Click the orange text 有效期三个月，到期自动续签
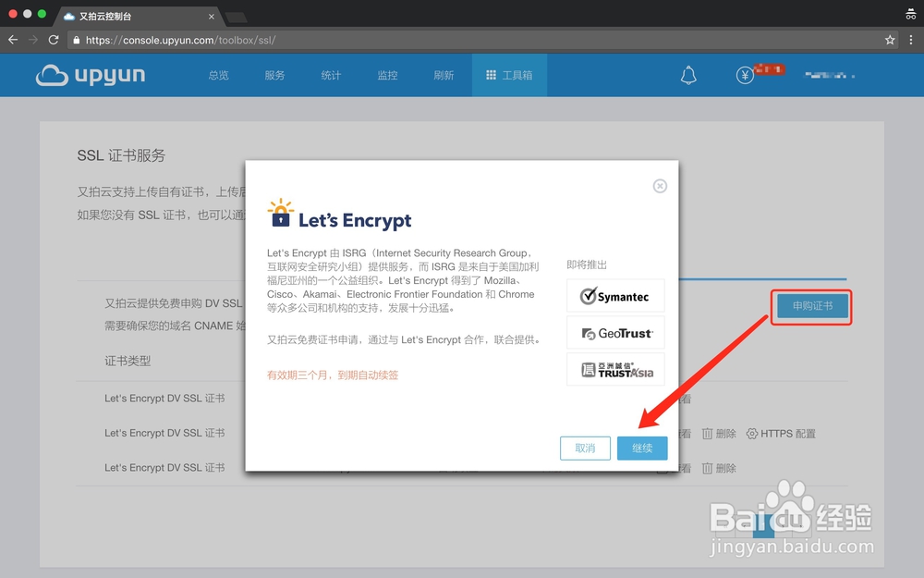This screenshot has width=924, height=578. (333, 375)
